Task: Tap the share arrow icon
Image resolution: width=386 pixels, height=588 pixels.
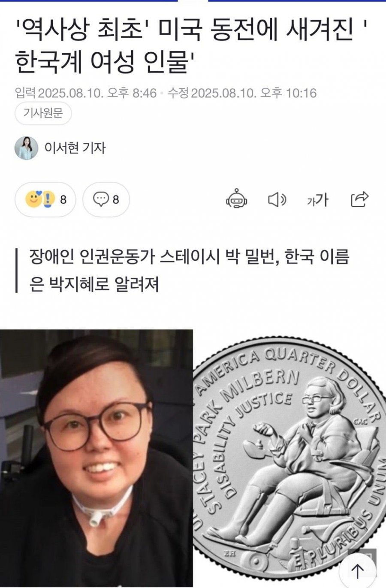Action: (x=359, y=199)
